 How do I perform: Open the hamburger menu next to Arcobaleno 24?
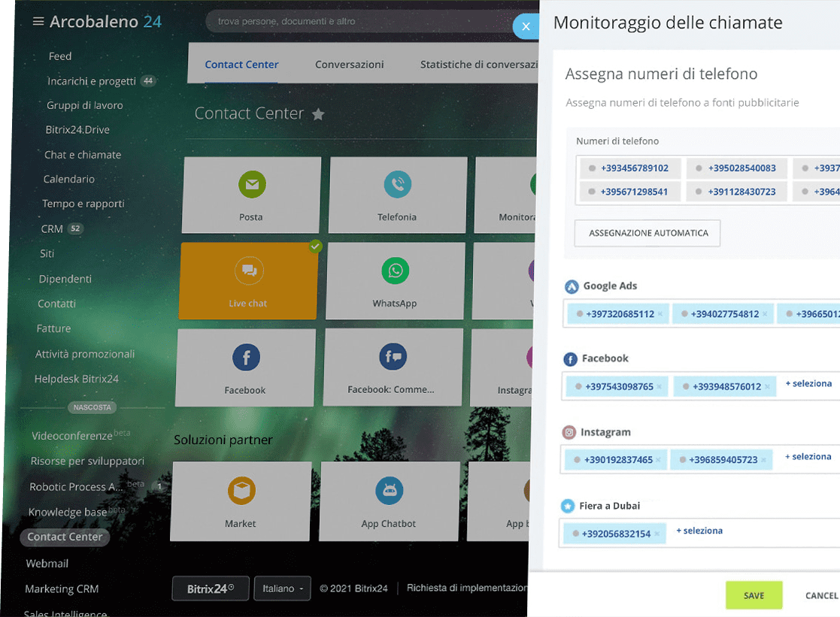pos(38,22)
